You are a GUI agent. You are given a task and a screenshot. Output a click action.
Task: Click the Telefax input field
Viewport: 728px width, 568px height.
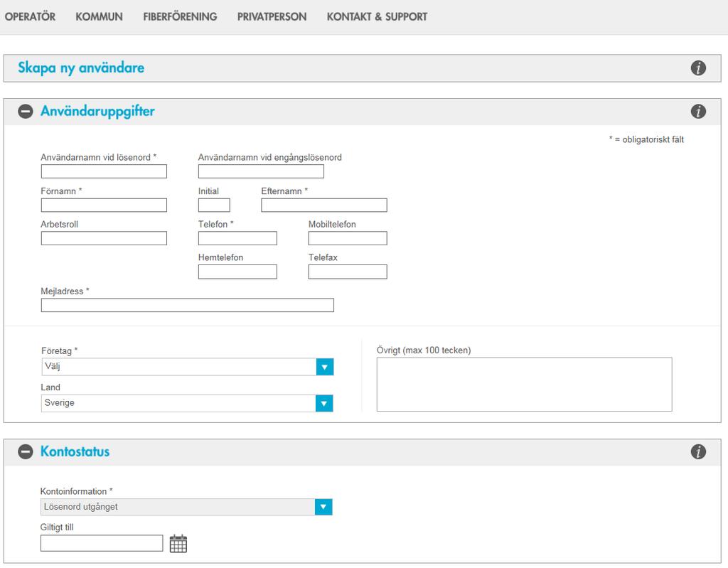(x=348, y=272)
